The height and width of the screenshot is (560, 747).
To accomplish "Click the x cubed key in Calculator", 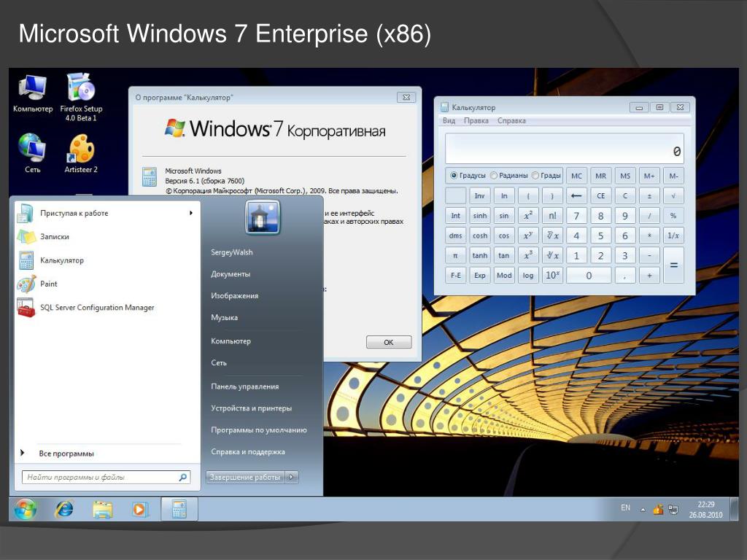I will tap(528, 256).
